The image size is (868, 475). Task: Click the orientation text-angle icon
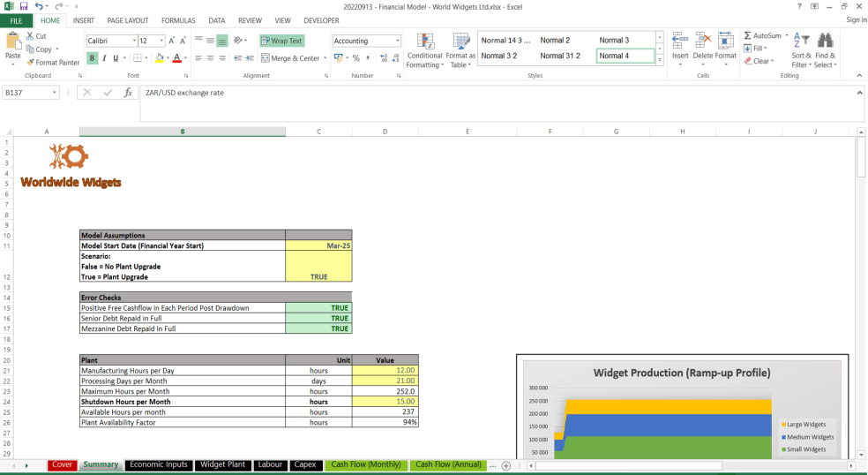[x=238, y=41]
